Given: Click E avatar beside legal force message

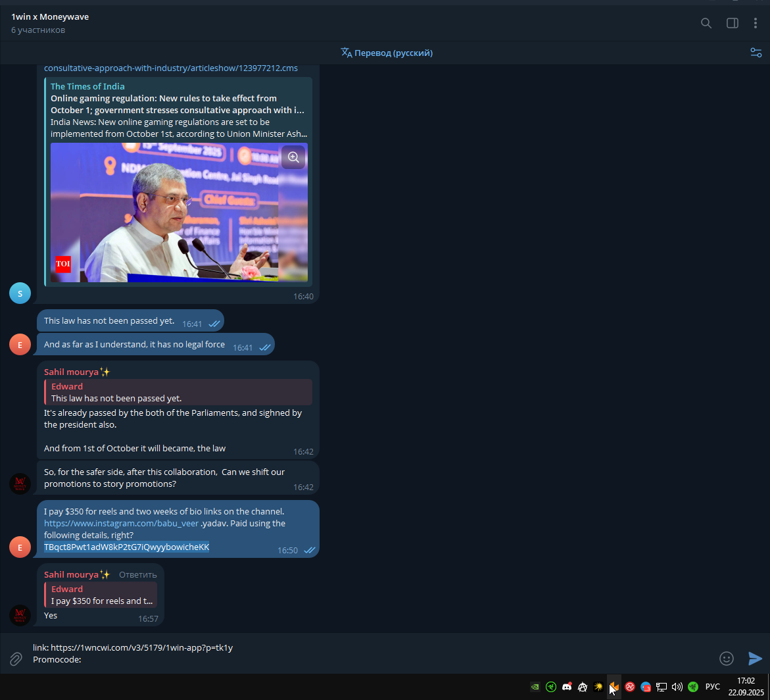Looking at the screenshot, I should (x=20, y=345).
